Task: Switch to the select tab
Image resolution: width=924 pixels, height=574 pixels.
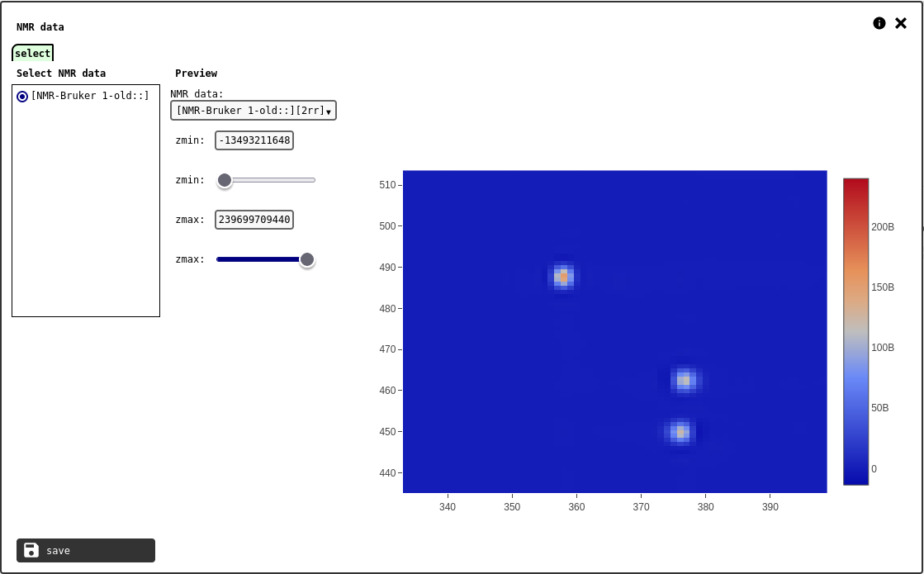Action: pos(33,54)
